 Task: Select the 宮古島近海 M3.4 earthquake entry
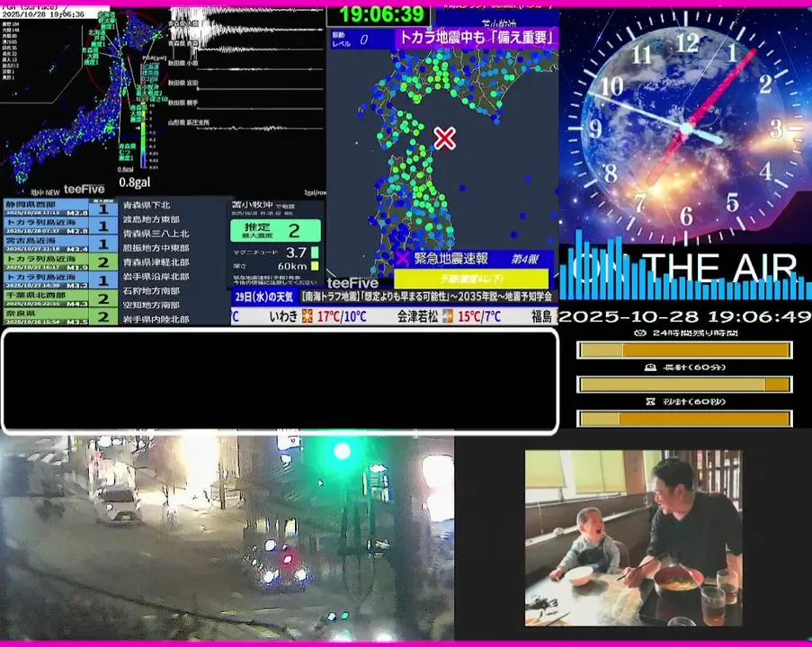[60, 244]
